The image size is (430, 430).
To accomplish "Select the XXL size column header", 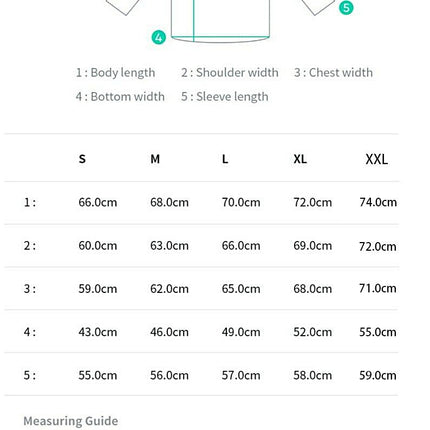I will (377, 159).
